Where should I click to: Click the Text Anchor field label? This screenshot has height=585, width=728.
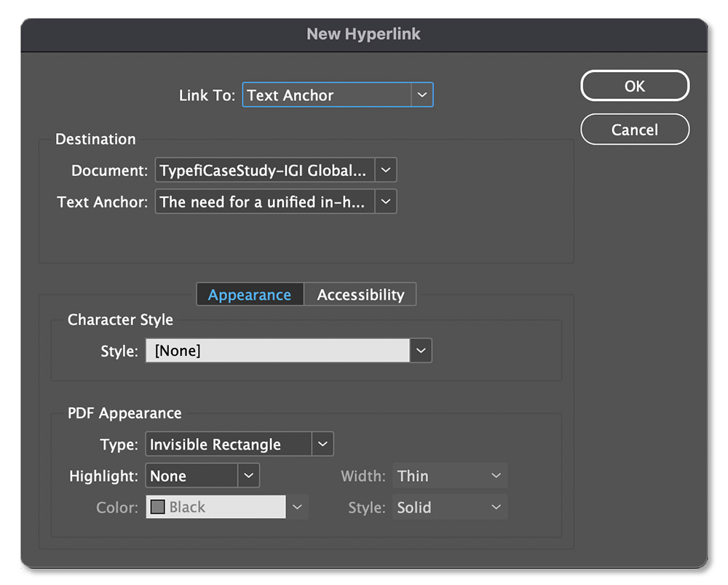[102, 202]
